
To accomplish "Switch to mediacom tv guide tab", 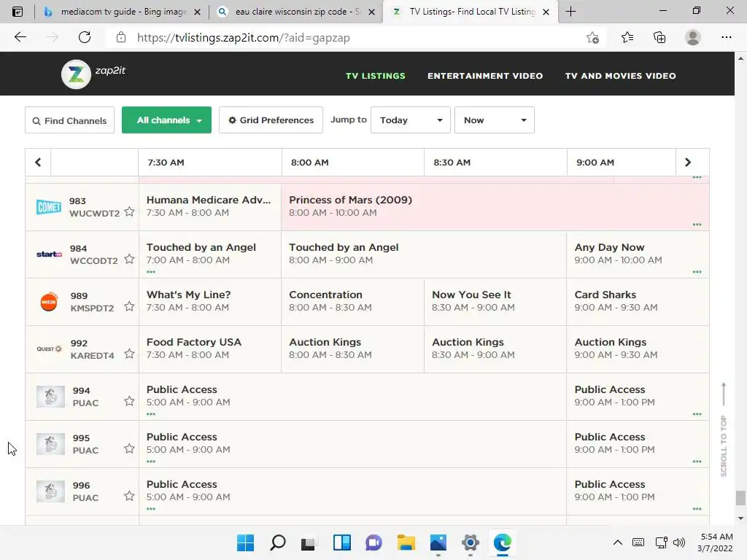I will [122, 12].
